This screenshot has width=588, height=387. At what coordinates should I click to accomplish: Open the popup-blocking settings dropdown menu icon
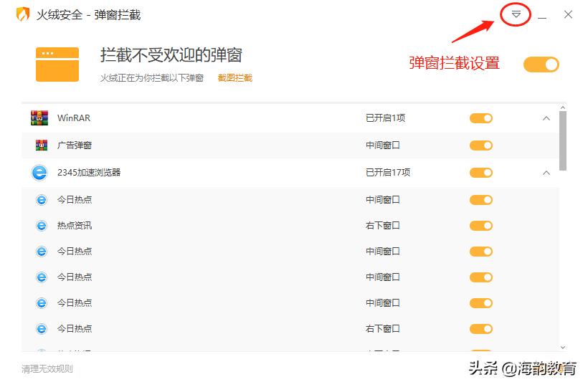coord(516,14)
